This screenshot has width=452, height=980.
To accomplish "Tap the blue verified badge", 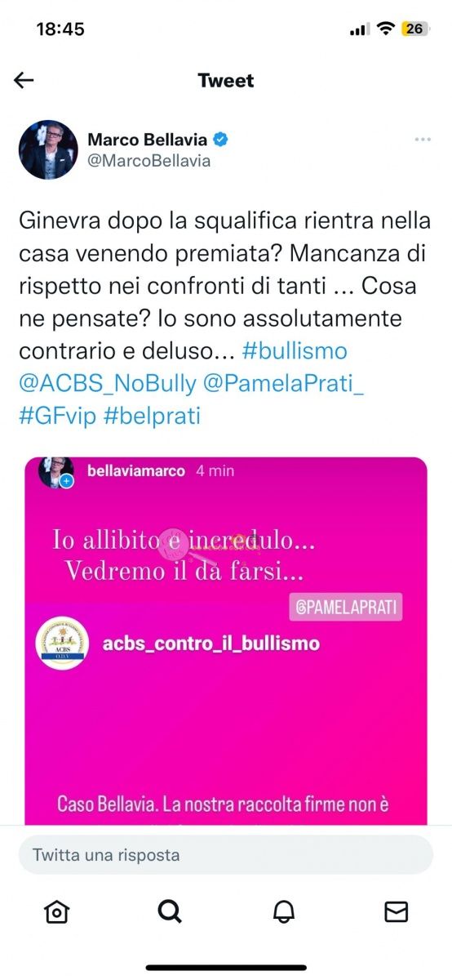I will [x=221, y=140].
